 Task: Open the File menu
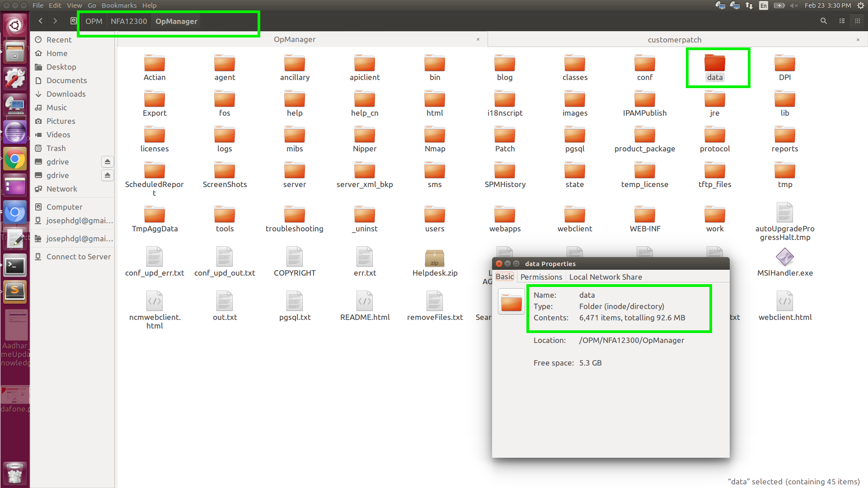coord(38,5)
